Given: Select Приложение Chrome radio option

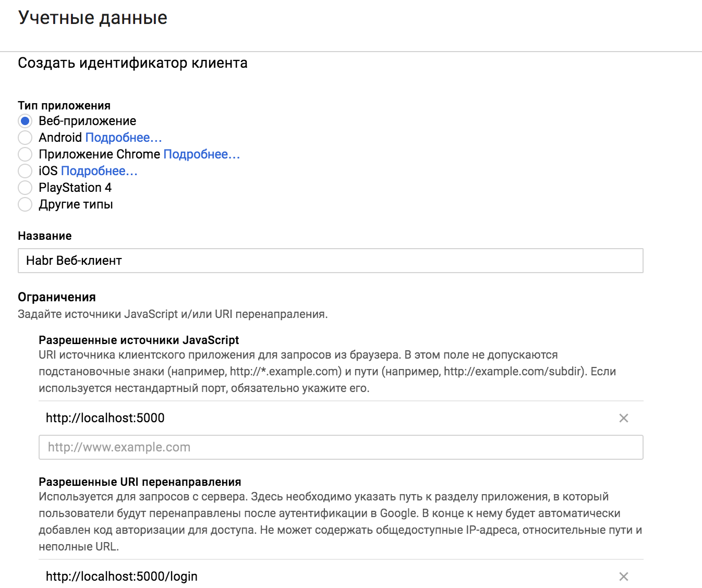Looking at the screenshot, I should click(x=25, y=154).
